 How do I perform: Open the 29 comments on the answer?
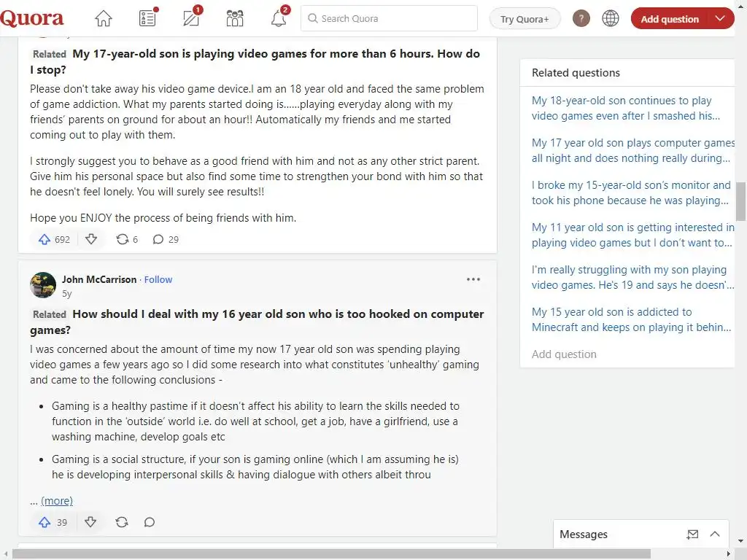tap(166, 239)
